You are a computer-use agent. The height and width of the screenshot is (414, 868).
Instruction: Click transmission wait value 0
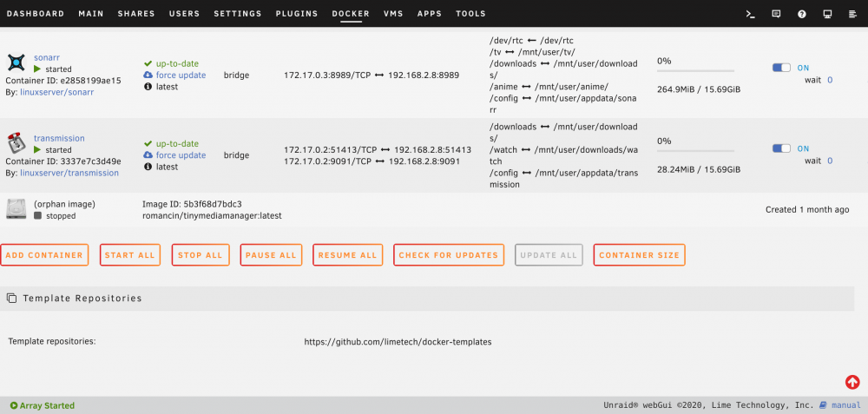830,161
